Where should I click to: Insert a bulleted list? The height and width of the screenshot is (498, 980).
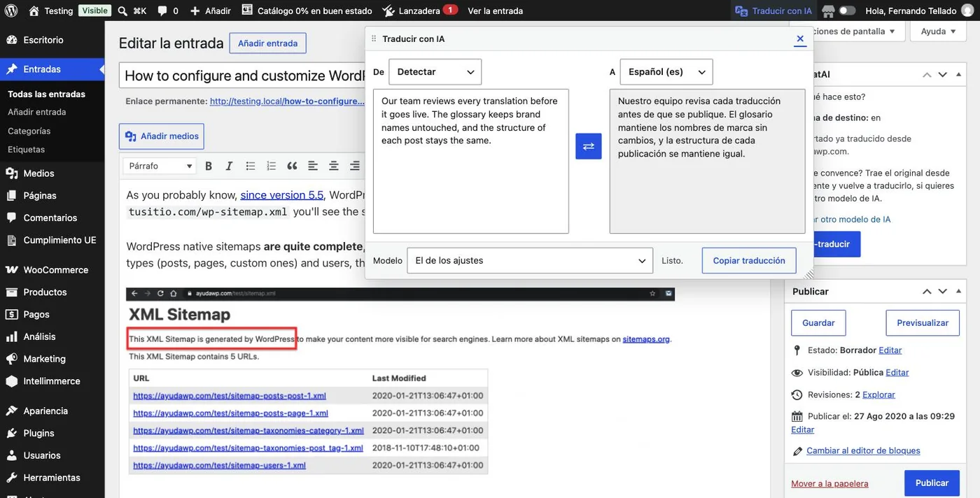(x=251, y=166)
